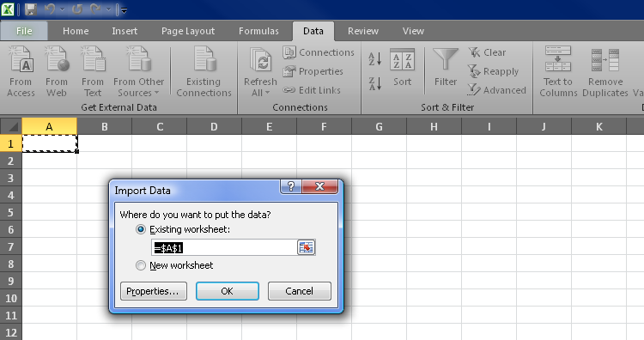The height and width of the screenshot is (340, 644).
Task: Click the Properties... button in Import Data
Action: pos(154,291)
